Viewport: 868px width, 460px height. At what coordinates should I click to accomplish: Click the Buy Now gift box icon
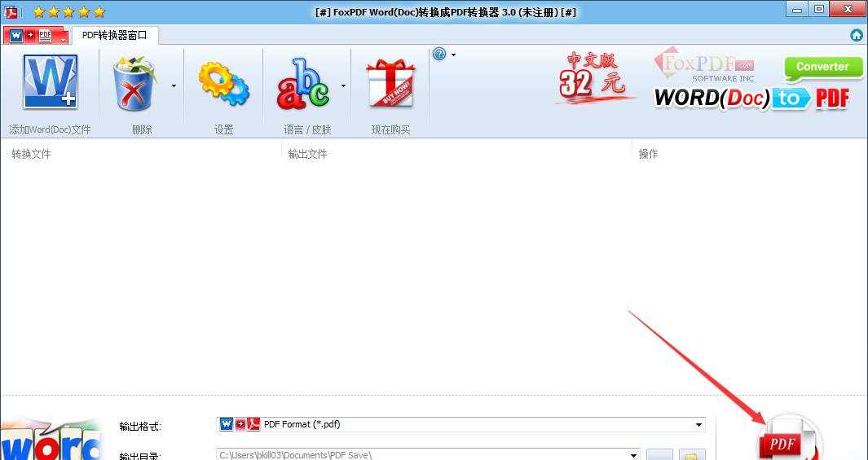click(x=391, y=83)
